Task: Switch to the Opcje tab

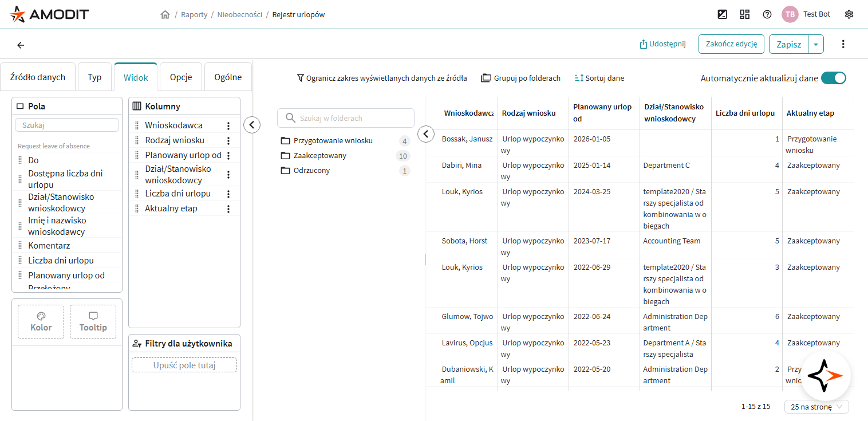Action: (x=181, y=77)
